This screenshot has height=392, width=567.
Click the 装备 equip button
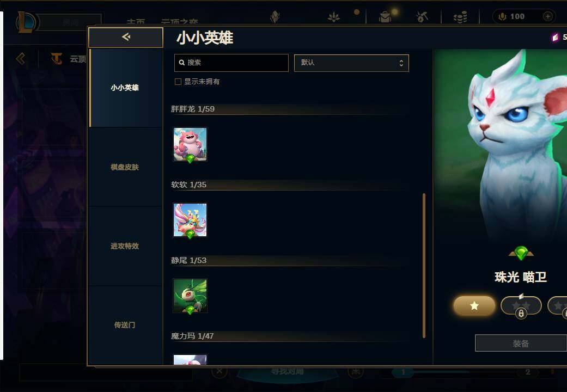pyautogui.click(x=521, y=343)
